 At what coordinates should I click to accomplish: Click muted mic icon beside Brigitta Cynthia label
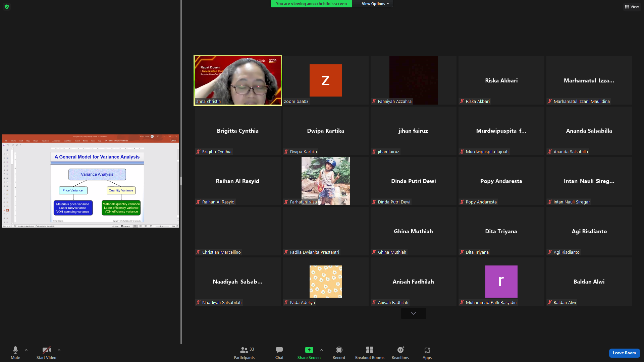tap(198, 152)
